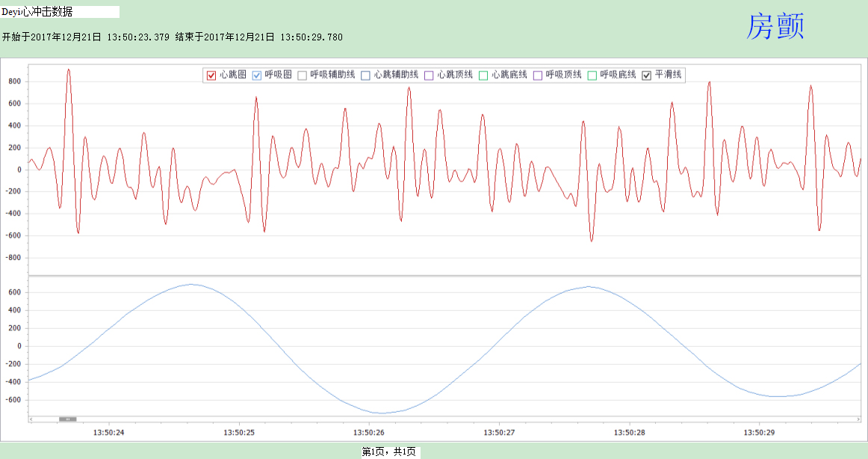Click the empty scrollbar track right of thumb
868x459 pixels.
448,419
